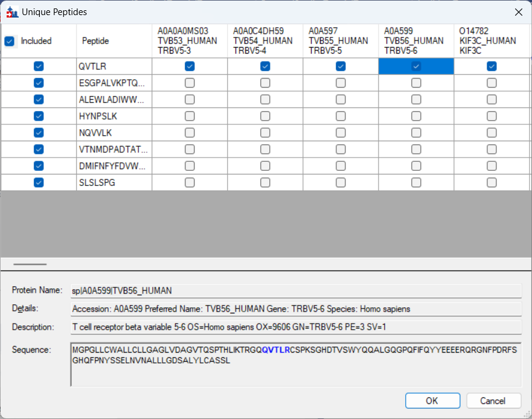Uncheck Included for peptide QVTLR

[x=39, y=66]
